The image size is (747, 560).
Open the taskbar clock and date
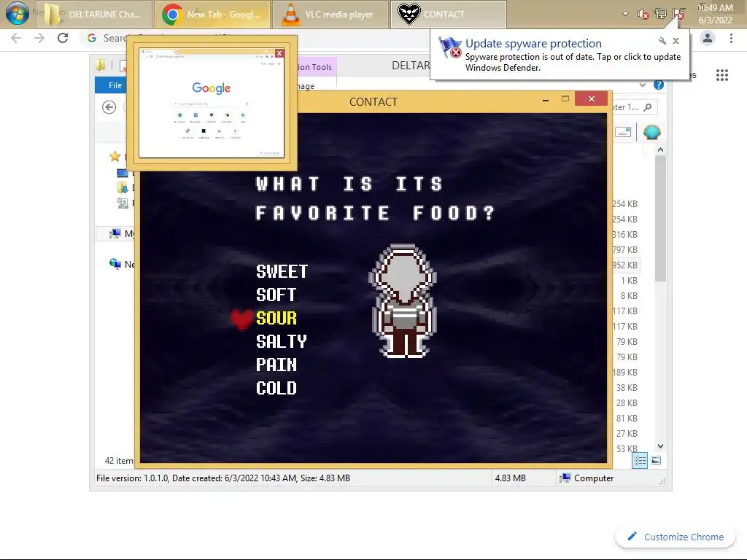[x=715, y=14]
